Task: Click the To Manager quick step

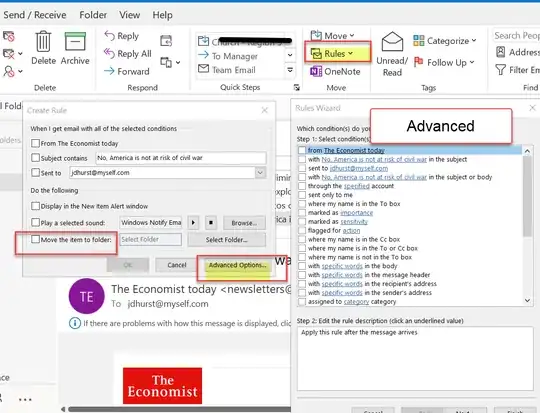Action: 235,55
